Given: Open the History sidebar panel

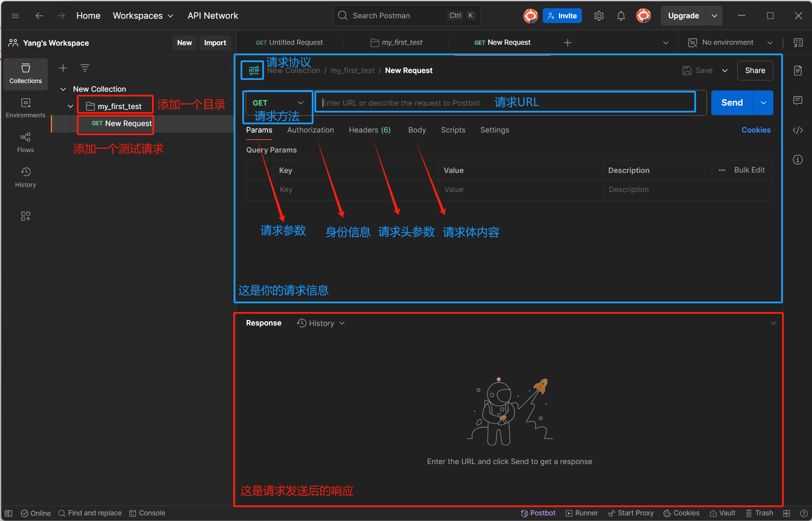Looking at the screenshot, I should [26, 178].
